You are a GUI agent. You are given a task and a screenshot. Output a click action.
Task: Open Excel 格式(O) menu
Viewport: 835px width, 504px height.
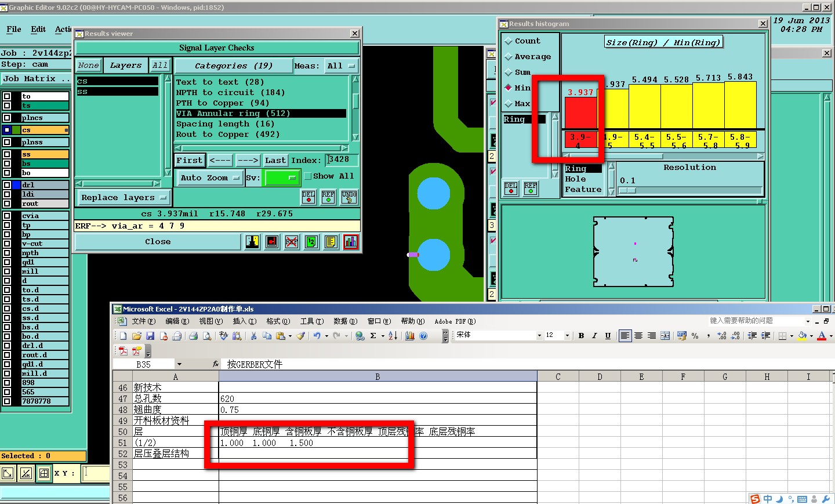[278, 321]
